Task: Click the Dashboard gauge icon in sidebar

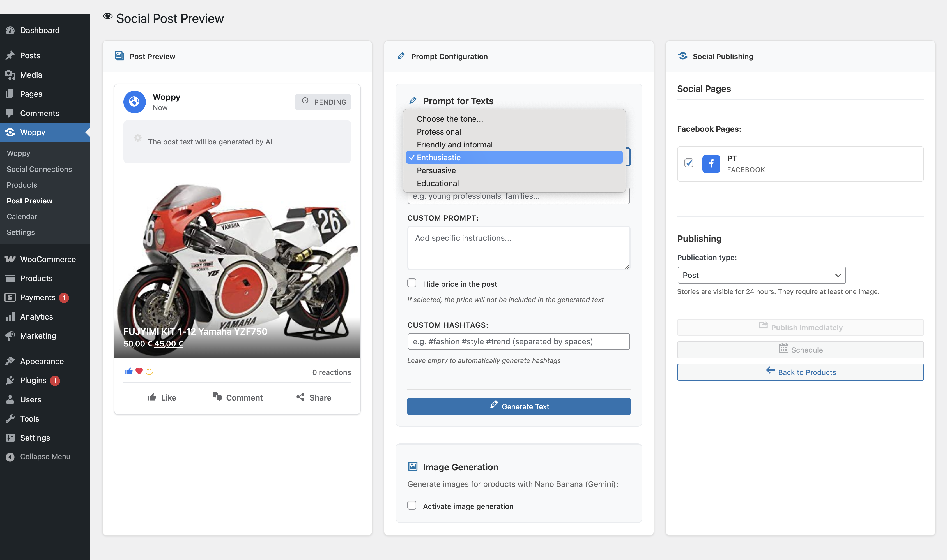Action: (x=10, y=30)
